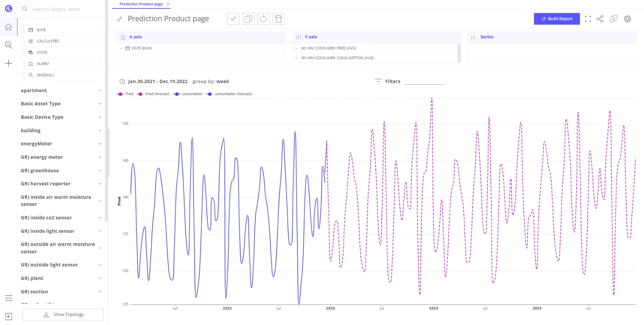Viewport: 644px width, 325px height.
Task: Click the app logo icon
Action: pos(9,9)
